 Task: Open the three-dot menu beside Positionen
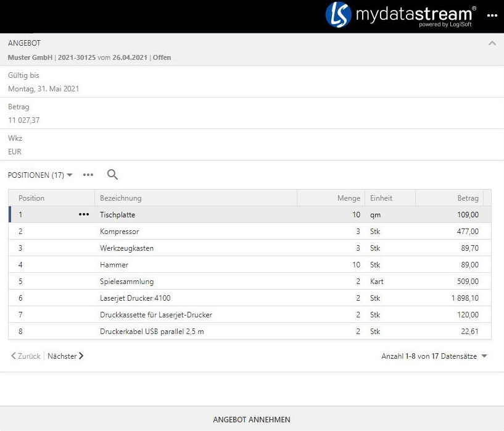tap(88, 175)
